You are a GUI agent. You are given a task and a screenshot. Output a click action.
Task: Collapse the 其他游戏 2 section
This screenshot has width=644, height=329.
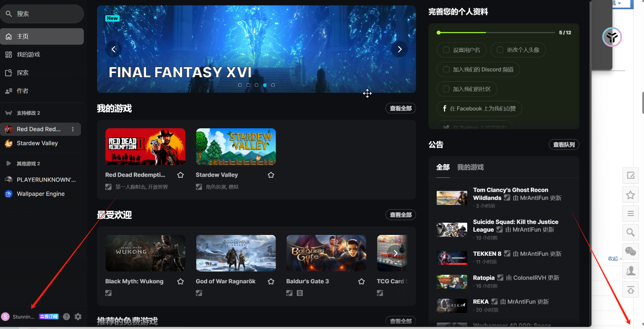[x=22, y=163]
